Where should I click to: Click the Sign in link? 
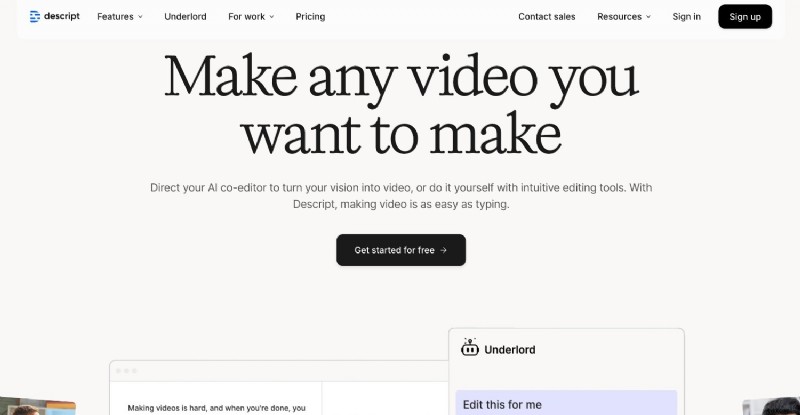[x=686, y=17]
